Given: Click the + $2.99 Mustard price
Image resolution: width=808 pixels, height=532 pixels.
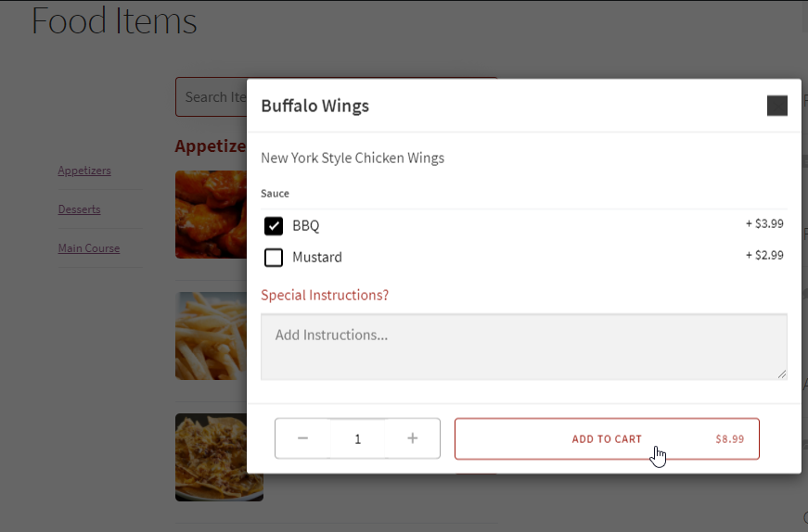Looking at the screenshot, I should tap(764, 255).
